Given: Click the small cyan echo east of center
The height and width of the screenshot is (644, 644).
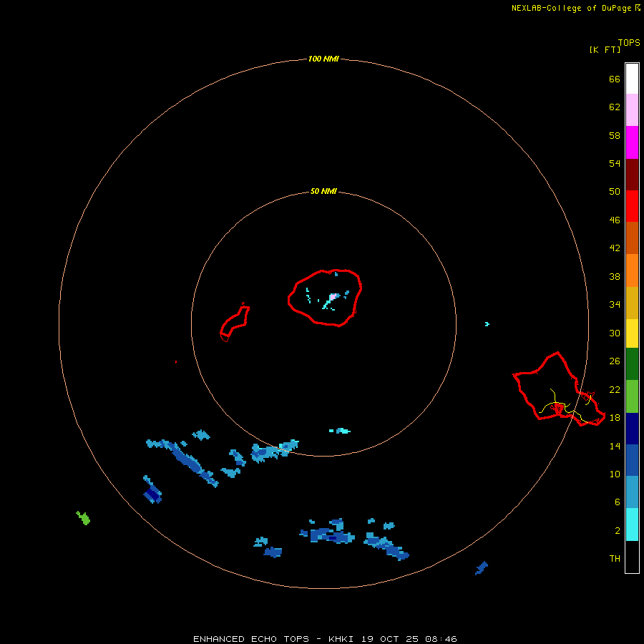Looking at the screenshot, I should 487,324.
